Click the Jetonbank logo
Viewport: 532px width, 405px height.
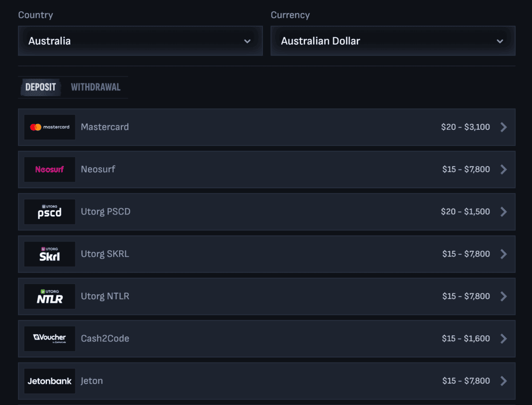point(49,381)
